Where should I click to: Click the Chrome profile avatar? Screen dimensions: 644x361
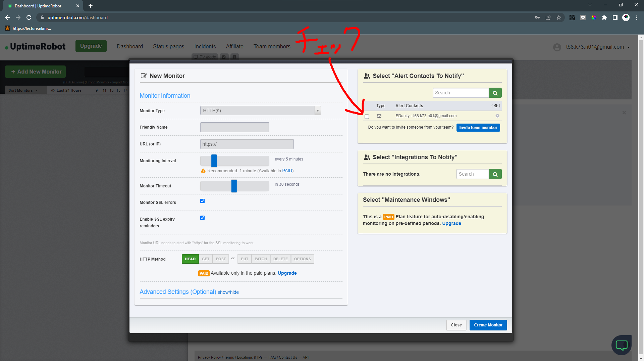pos(626,17)
